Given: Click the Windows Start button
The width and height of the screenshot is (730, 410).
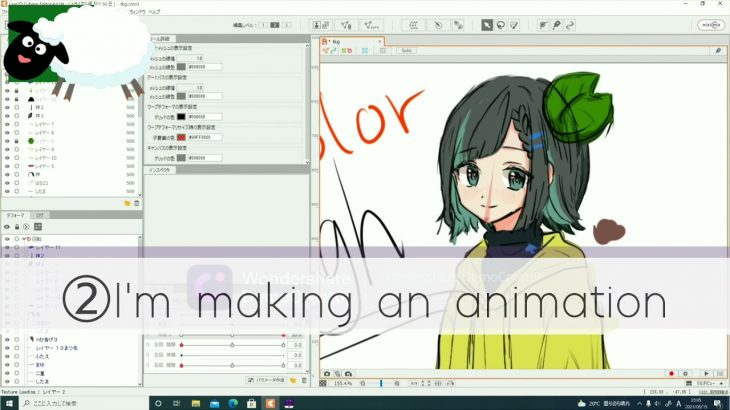Looking at the screenshot, I should click(9, 403).
